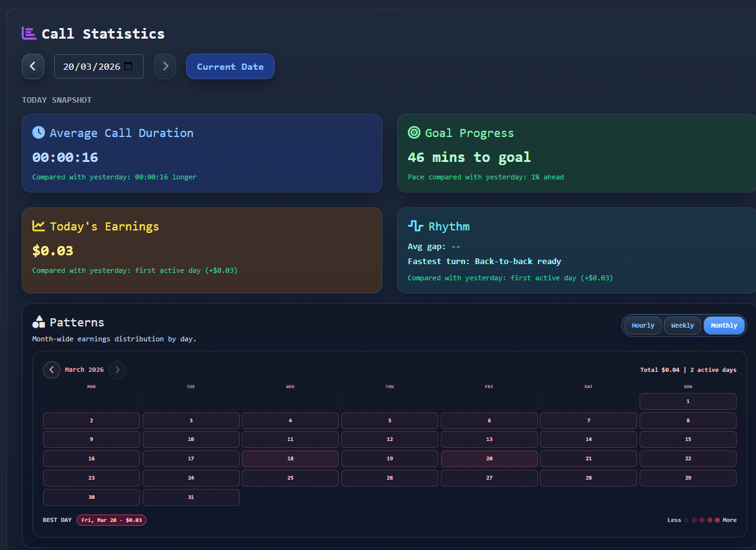
Task: Select March 20 in the calendar grid
Action: pos(489,458)
